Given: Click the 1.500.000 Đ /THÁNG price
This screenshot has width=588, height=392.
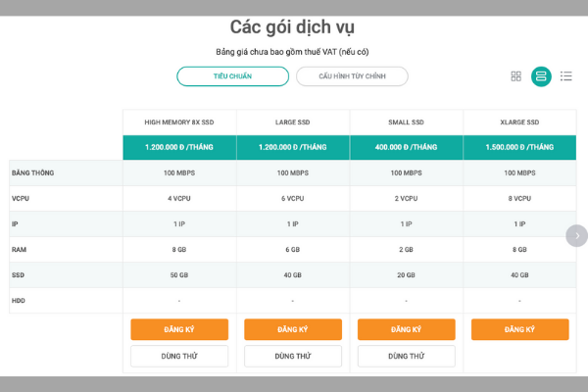Looking at the screenshot, I should [519, 147].
